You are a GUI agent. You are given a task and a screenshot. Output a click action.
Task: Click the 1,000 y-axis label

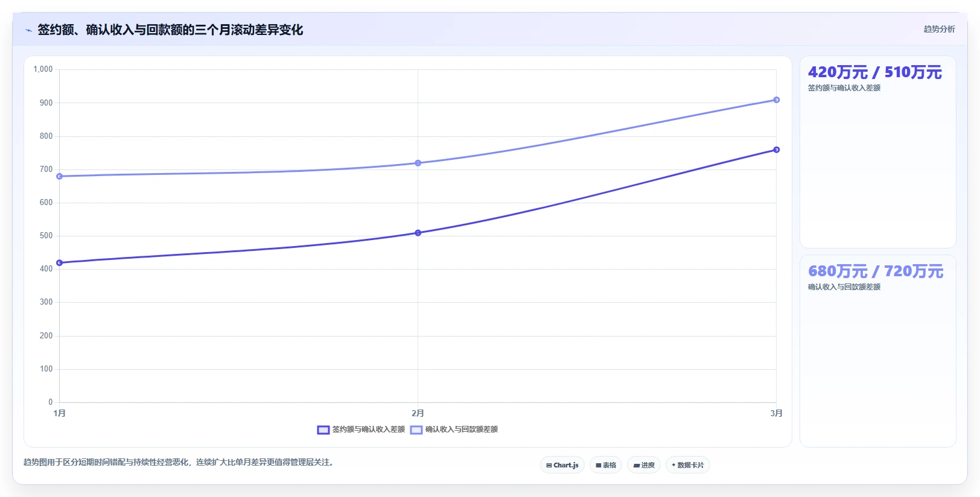point(43,69)
